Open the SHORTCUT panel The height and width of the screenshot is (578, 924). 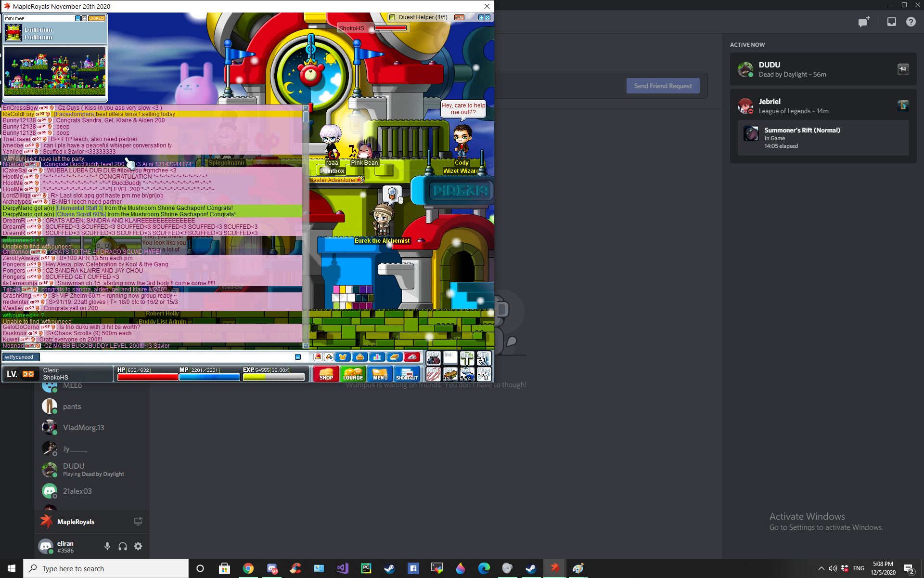coord(407,374)
